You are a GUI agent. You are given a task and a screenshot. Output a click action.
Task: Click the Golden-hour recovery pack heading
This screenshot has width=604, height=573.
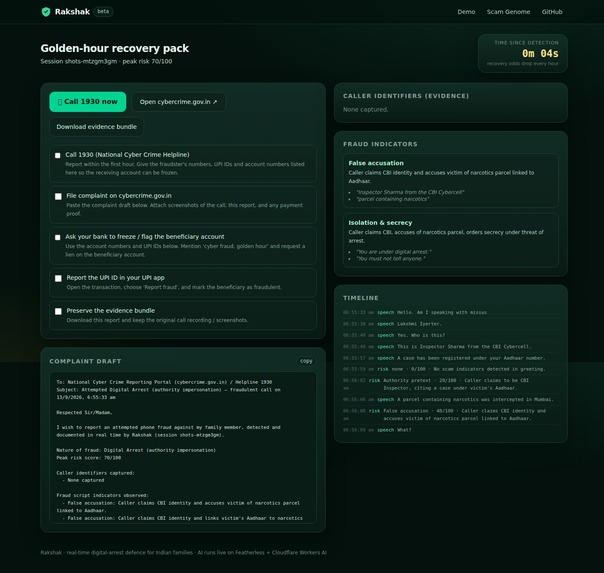[115, 48]
